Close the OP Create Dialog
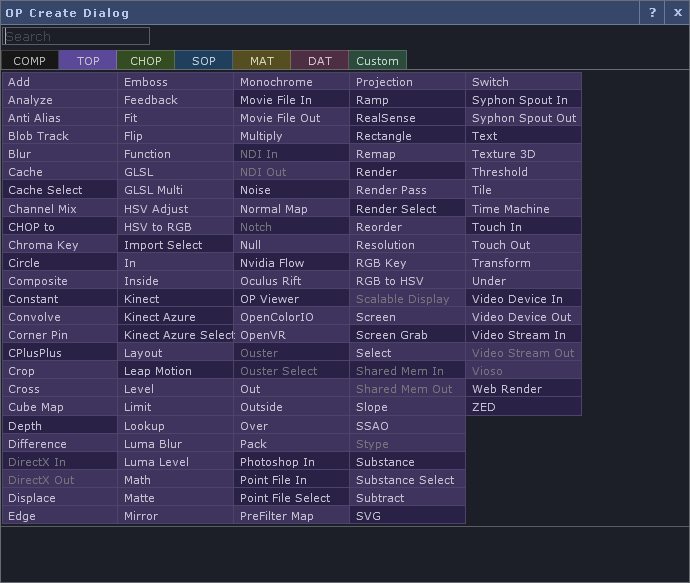The height and width of the screenshot is (583, 690). (x=677, y=12)
